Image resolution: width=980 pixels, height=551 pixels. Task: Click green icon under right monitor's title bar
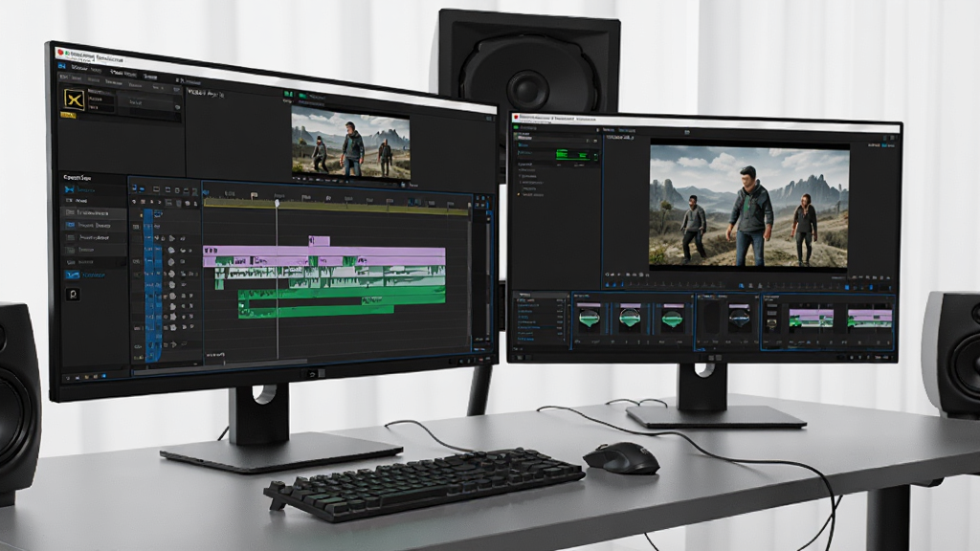(516, 128)
